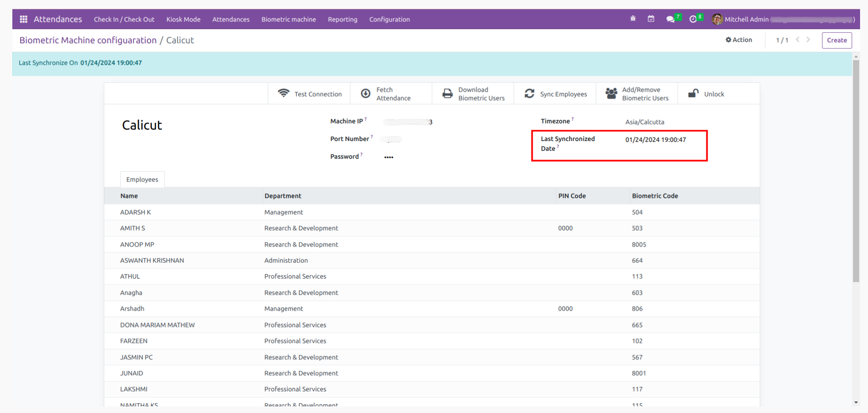The image size is (868, 413).
Task: Click the Create button
Action: click(x=836, y=40)
